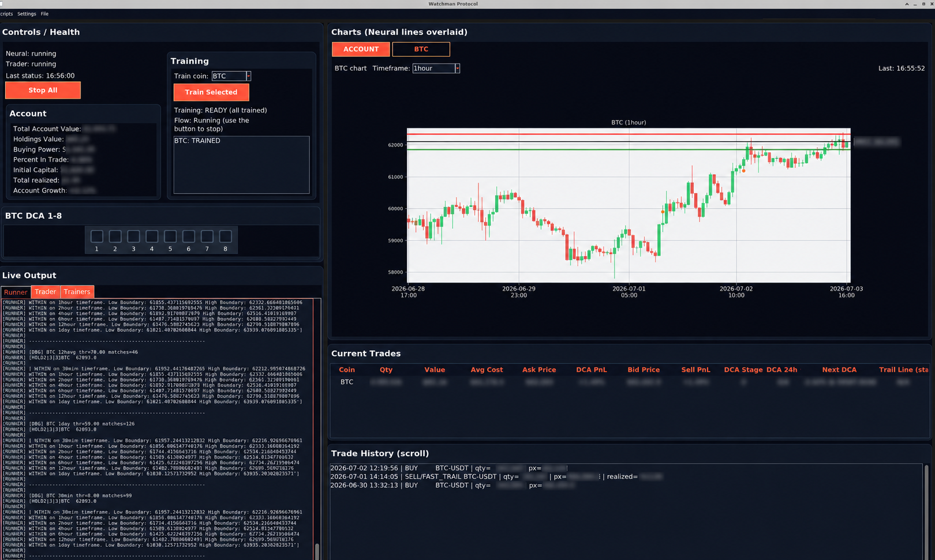Toggle DCA stage box 3

[133, 236]
